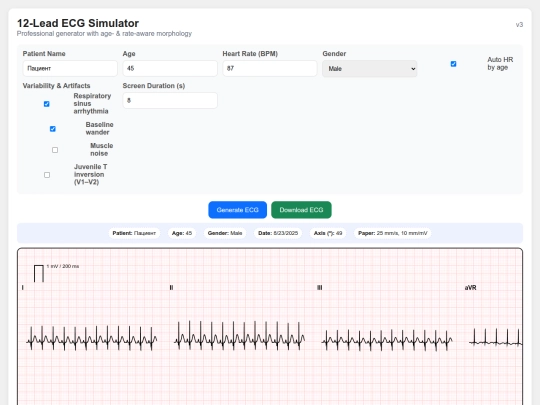Click the aVR lead waveform
Image resolution: width=540 pixels, height=405 pixels.
tap(496, 337)
